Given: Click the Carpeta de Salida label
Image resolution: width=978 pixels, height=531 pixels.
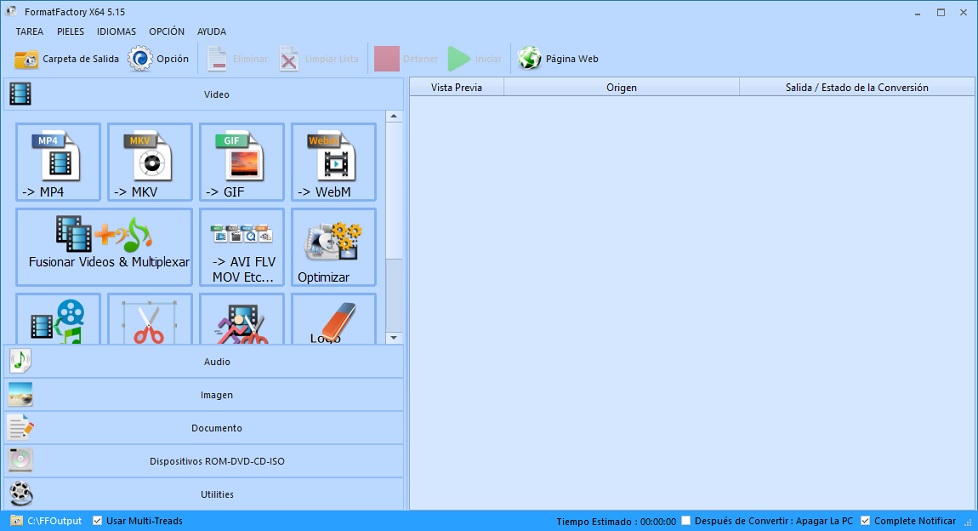Looking at the screenshot, I should 80,59.
